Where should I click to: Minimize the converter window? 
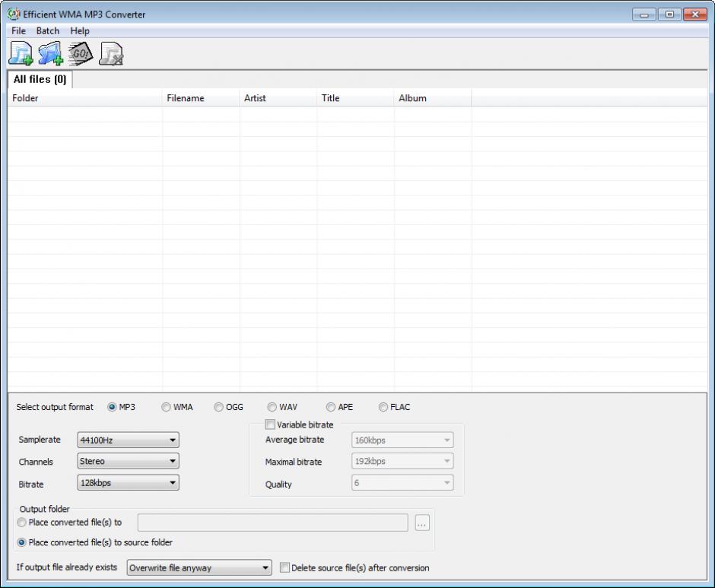[x=643, y=14]
